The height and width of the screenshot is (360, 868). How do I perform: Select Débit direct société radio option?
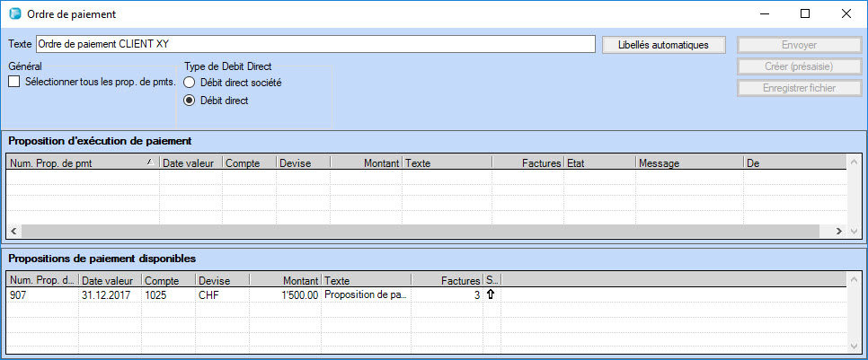190,83
